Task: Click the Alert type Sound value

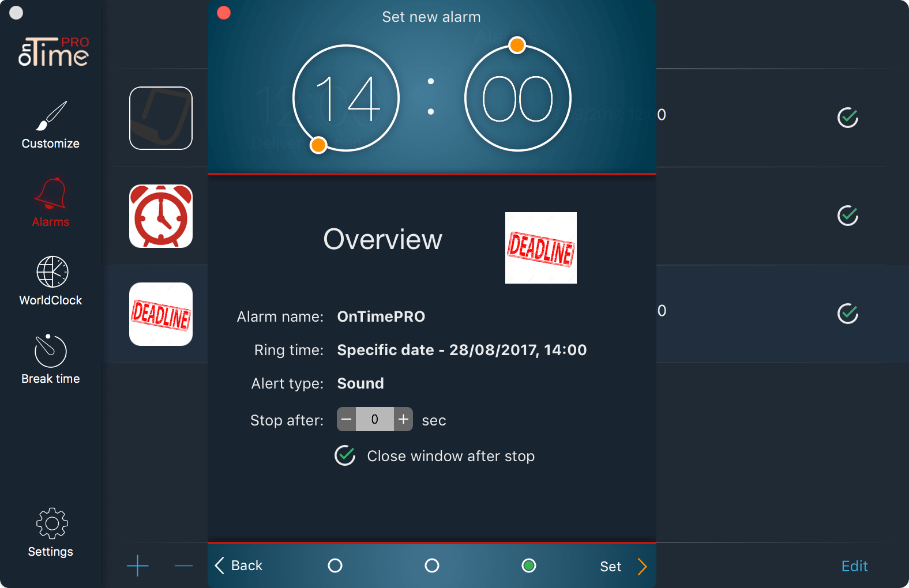Action: pos(360,383)
